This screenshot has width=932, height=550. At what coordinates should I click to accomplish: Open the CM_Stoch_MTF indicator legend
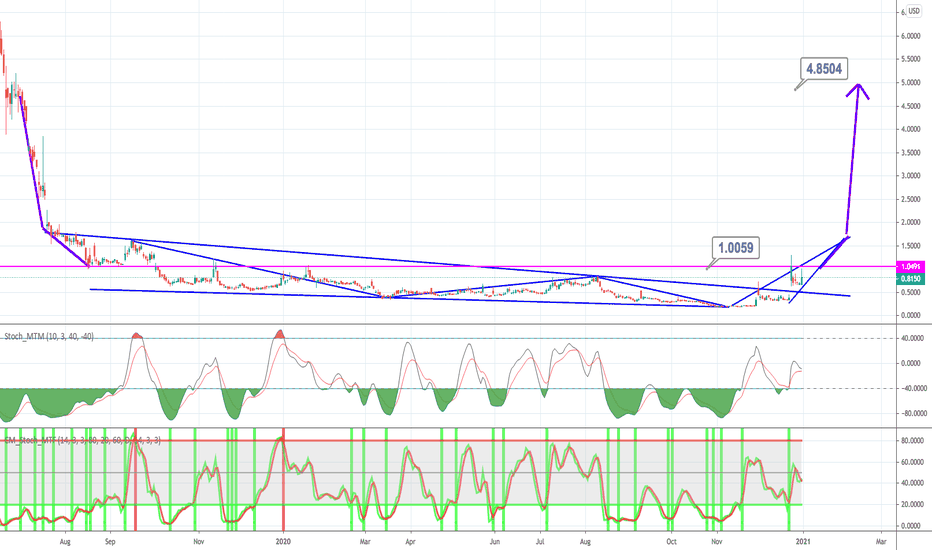click(x=82, y=440)
